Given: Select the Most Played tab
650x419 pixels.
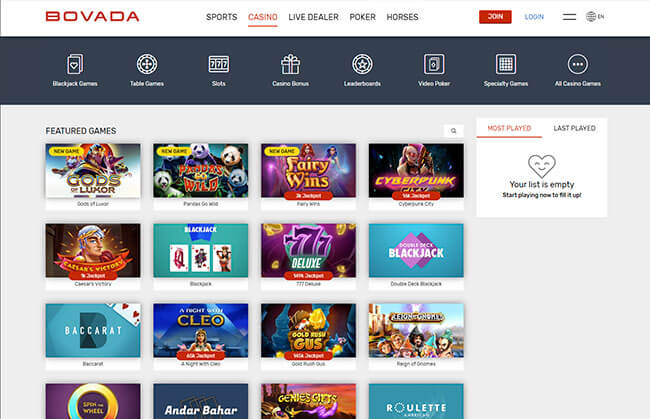Looking at the screenshot, I should click(x=509, y=128).
